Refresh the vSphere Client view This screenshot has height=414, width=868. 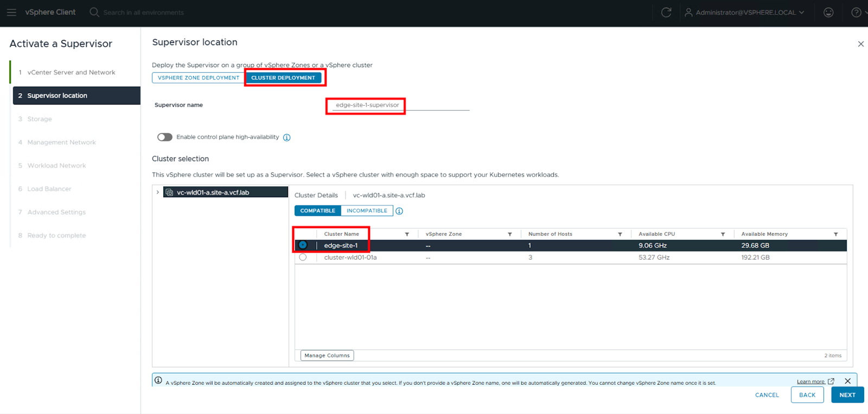666,12
